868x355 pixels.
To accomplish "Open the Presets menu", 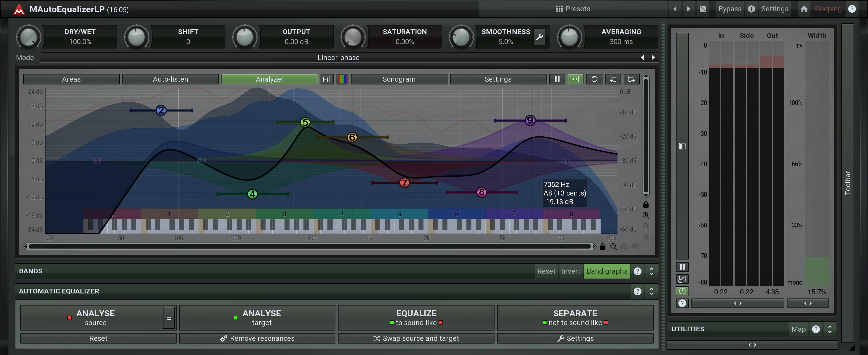I will click(x=573, y=9).
